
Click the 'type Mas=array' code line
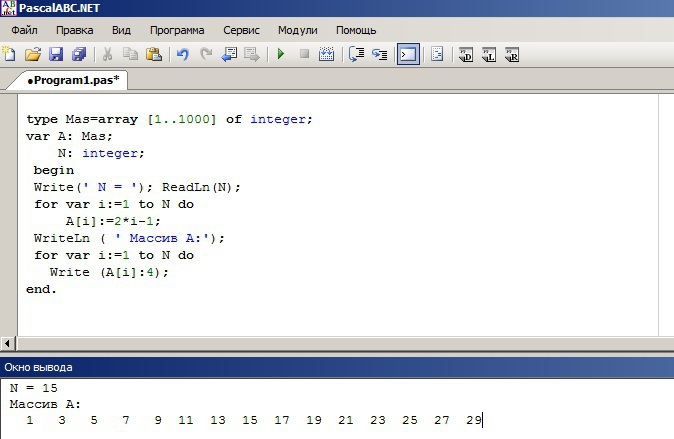pos(169,119)
